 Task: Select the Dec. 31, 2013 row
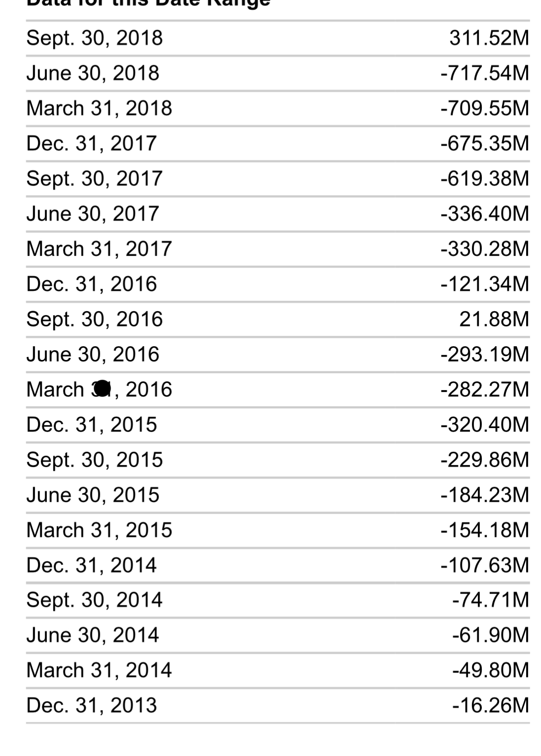point(278,706)
